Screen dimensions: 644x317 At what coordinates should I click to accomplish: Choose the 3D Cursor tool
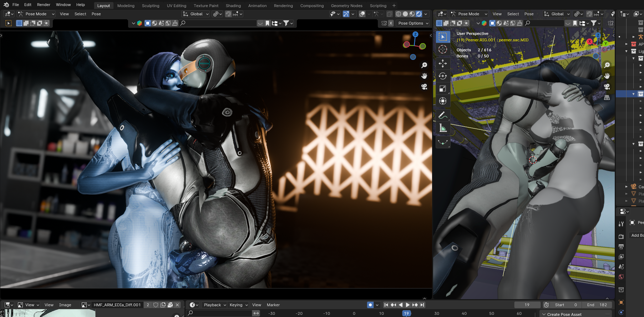(x=443, y=49)
